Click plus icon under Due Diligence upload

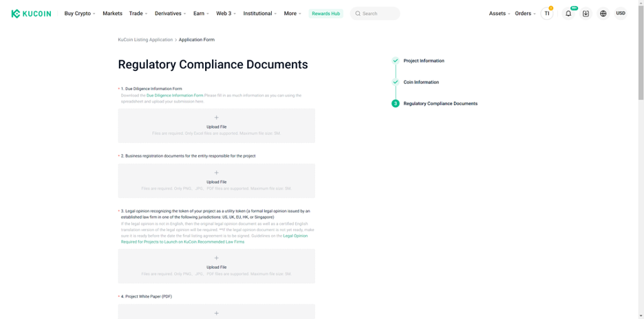pos(216,118)
